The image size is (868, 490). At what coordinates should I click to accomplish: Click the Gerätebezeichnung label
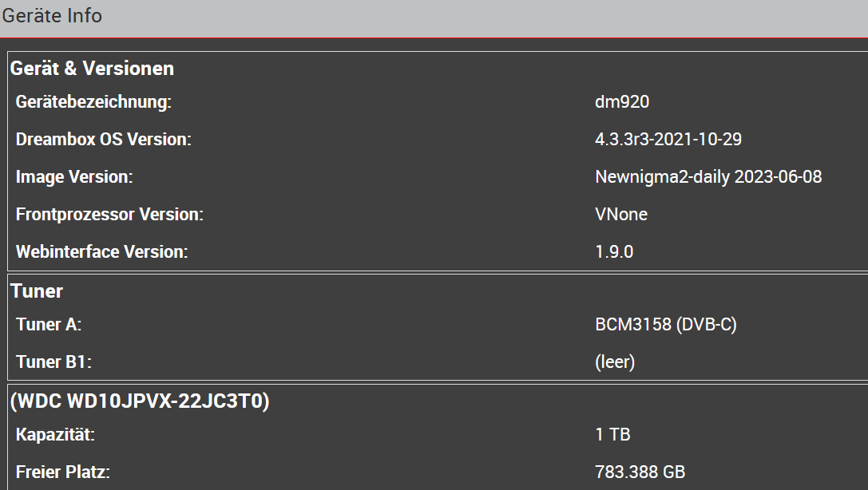(93, 102)
